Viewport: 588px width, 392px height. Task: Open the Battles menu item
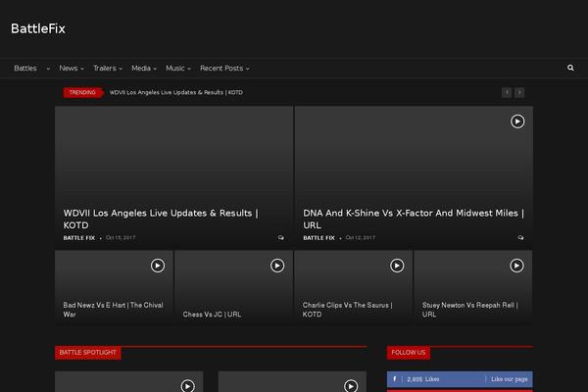pos(25,69)
